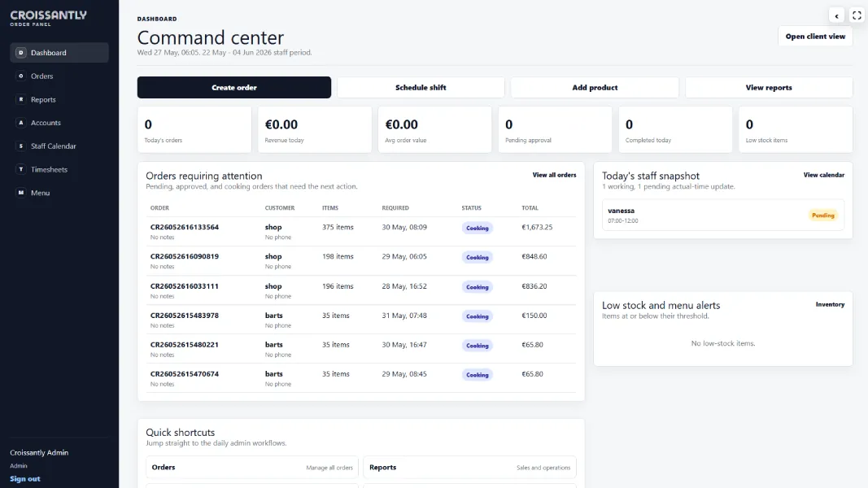The width and height of the screenshot is (868, 488).
Task: Click the 198 items cell
Action: coord(338,256)
